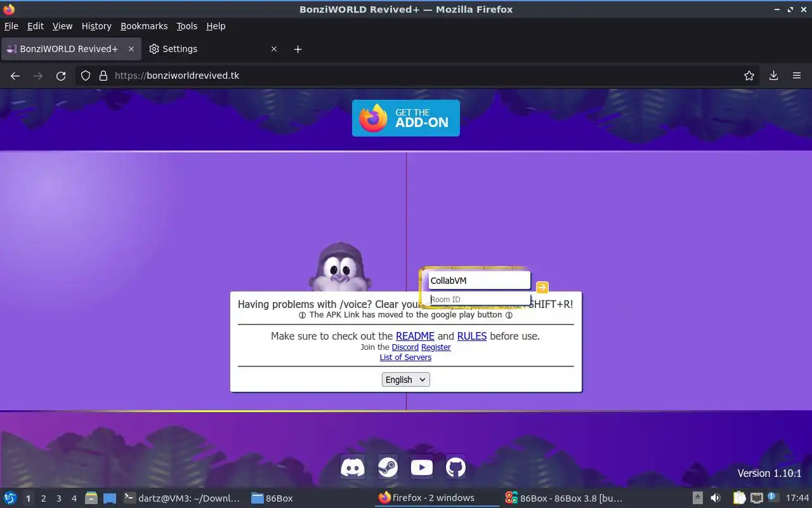Open a new tab with plus button
This screenshot has height=508, width=812.
click(298, 49)
